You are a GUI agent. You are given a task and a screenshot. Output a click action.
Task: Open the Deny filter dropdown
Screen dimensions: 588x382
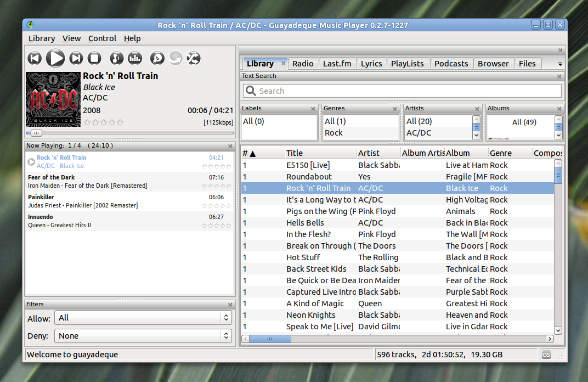[x=143, y=336]
